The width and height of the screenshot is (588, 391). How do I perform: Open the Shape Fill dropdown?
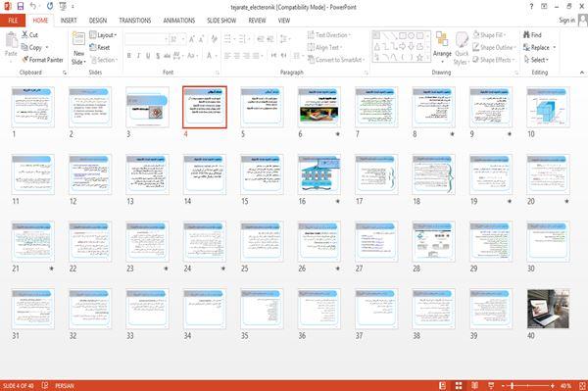(490, 35)
